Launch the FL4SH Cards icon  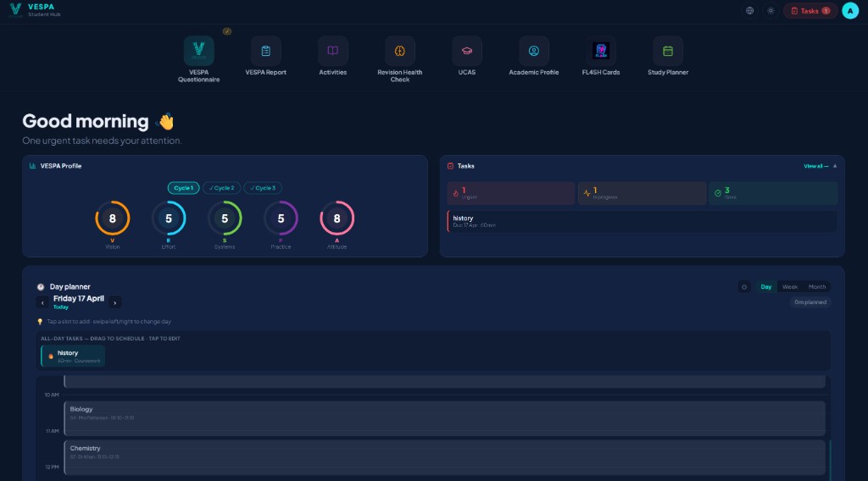[x=601, y=51]
